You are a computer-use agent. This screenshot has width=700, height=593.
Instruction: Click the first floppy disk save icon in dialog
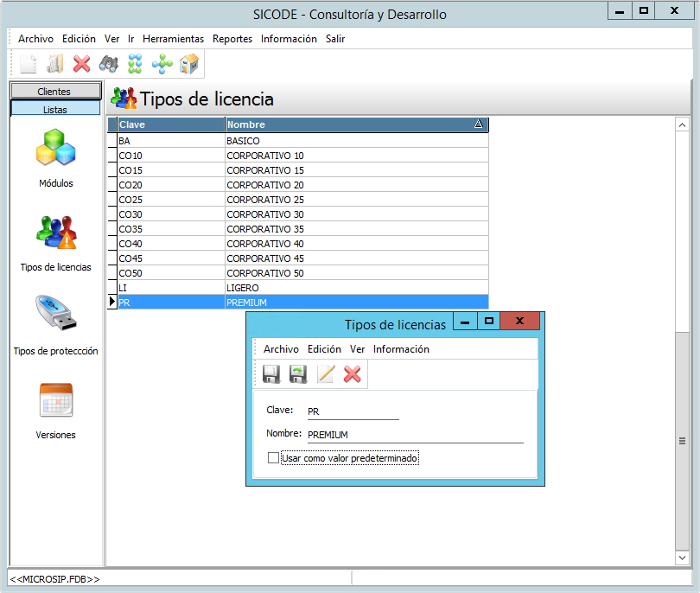271,373
